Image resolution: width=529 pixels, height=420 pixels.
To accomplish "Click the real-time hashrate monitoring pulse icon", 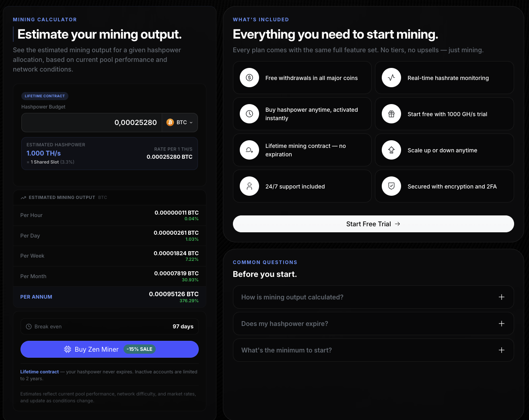I will tap(391, 78).
